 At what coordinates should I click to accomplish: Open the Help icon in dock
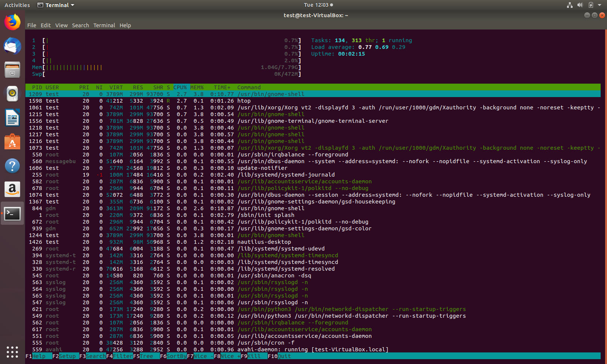12,166
